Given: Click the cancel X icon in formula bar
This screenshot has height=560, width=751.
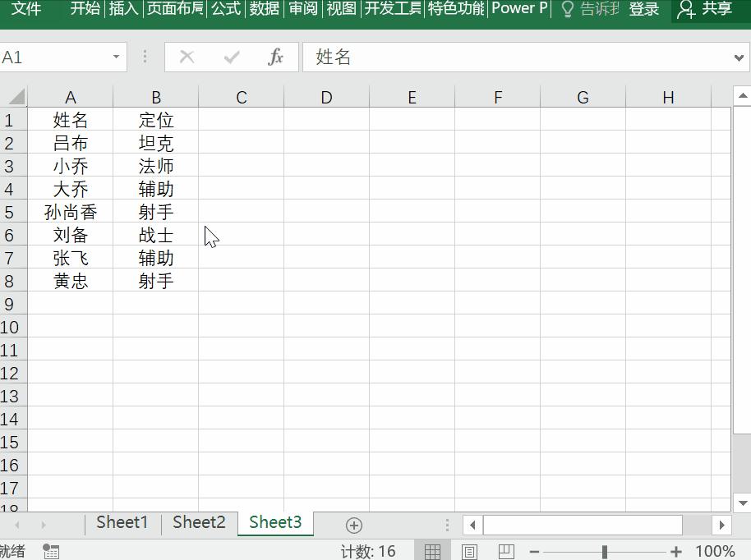Looking at the screenshot, I should tap(187, 57).
